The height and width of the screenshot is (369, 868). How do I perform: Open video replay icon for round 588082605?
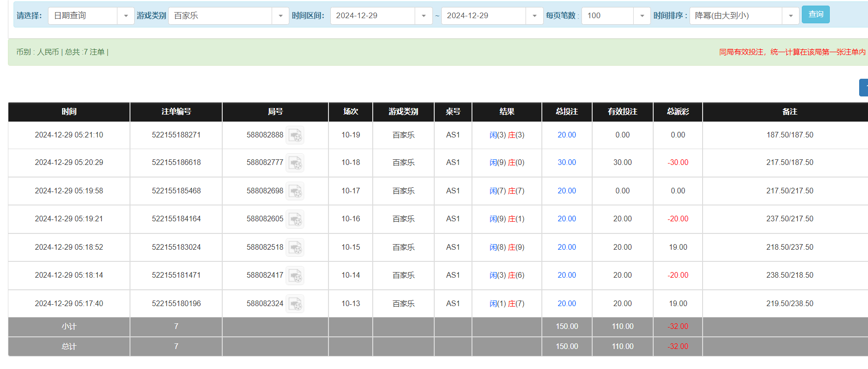[295, 219]
